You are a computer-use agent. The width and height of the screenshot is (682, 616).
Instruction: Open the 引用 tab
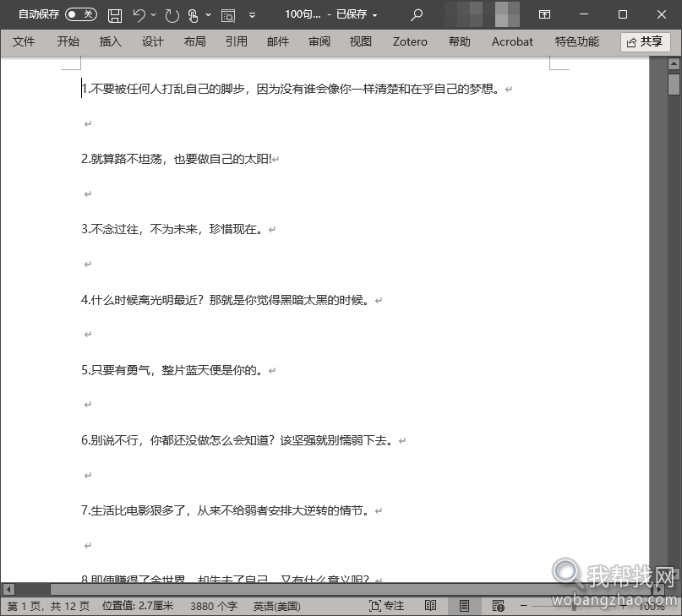236,41
